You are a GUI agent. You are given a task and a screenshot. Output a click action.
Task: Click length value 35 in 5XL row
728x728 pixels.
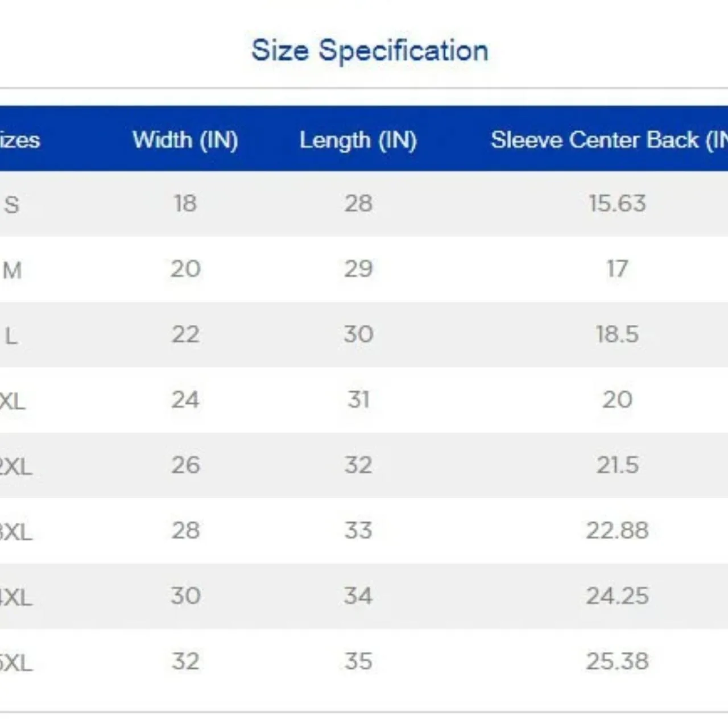tap(358, 661)
